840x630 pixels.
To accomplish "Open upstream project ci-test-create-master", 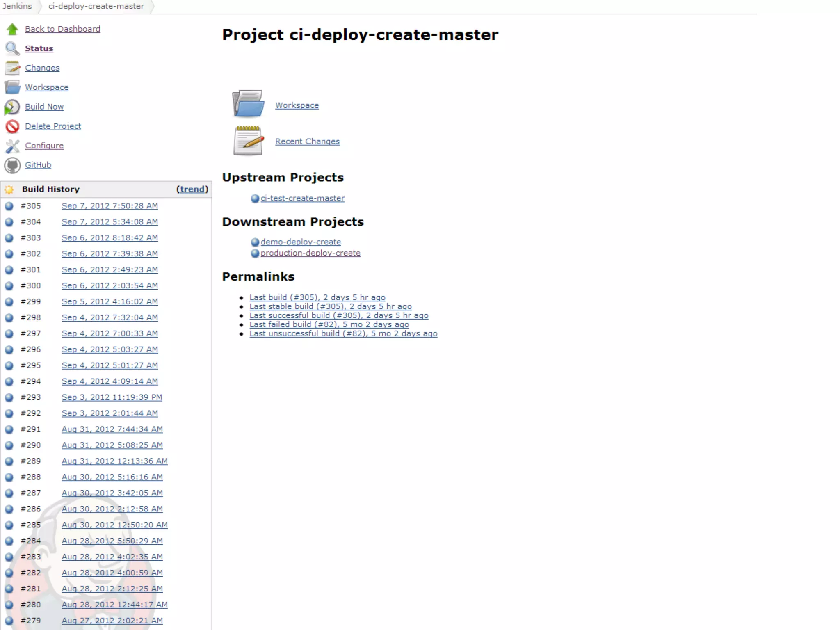I will pyautogui.click(x=302, y=198).
